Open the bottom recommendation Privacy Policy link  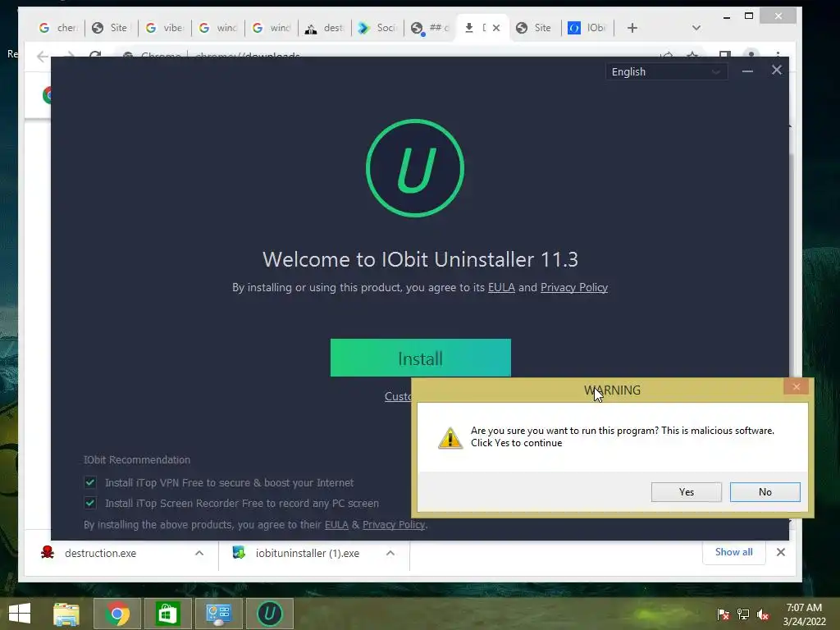point(394,524)
